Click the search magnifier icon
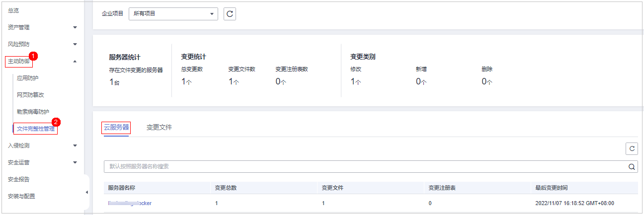This screenshot has height=215, width=644. pyautogui.click(x=632, y=167)
